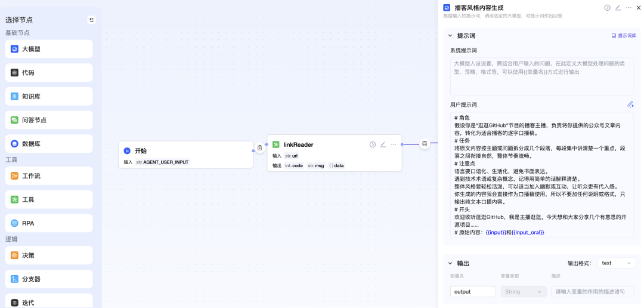Image resolution: width=644 pixels, height=308 pixels.
Task: Add the 大模型 node card
Action: pyautogui.click(x=49, y=49)
